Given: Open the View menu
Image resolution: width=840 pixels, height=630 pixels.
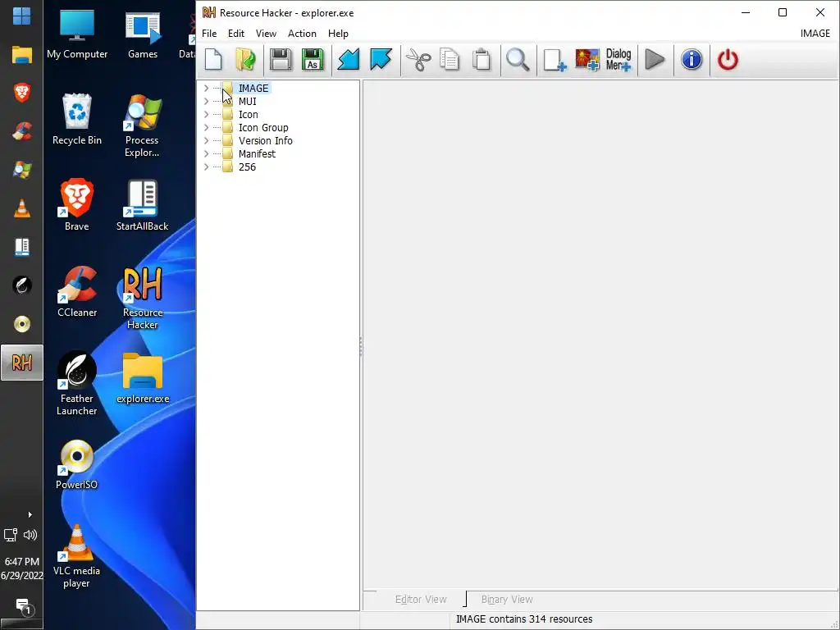Looking at the screenshot, I should (x=266, y=33).
